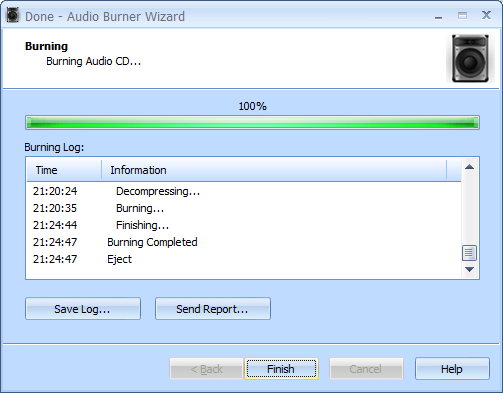Click the speaker icon in the header

pos(470,58)
